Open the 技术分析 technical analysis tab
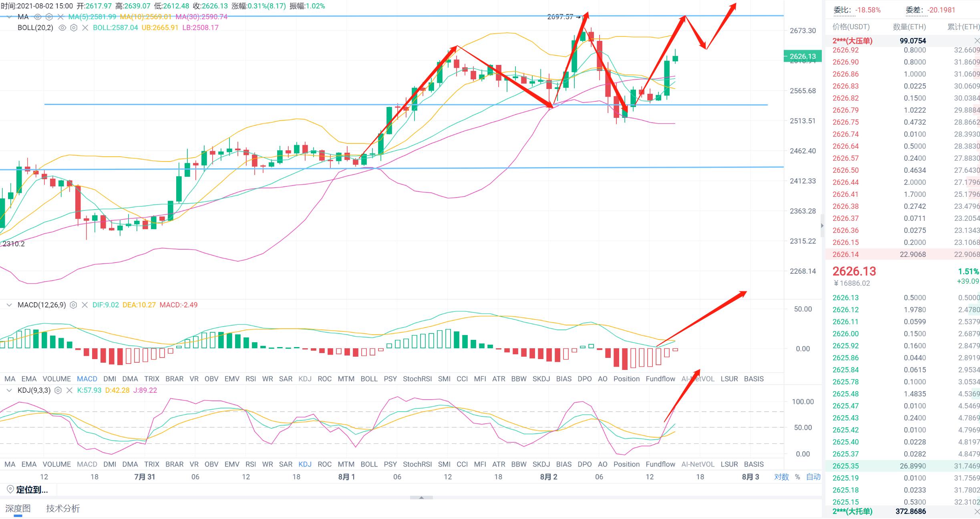This screenshot has width=980, height=519. 63,508
